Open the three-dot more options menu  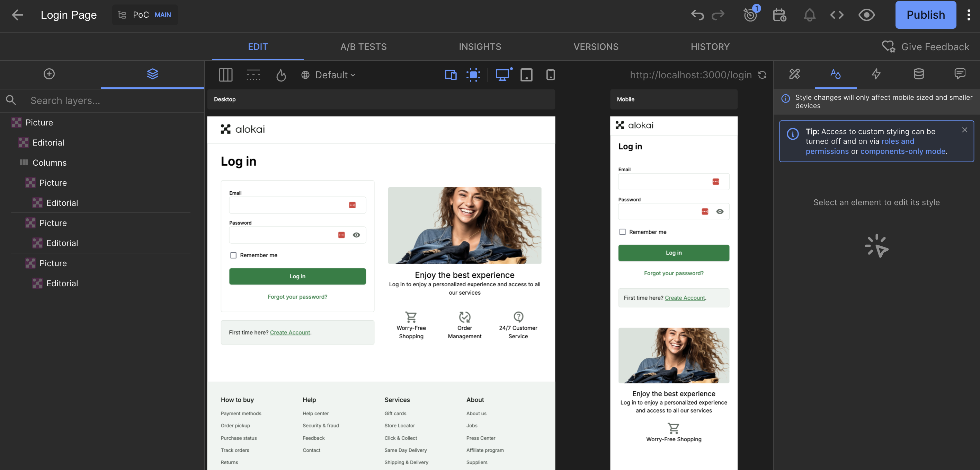(x=969, y=15)
